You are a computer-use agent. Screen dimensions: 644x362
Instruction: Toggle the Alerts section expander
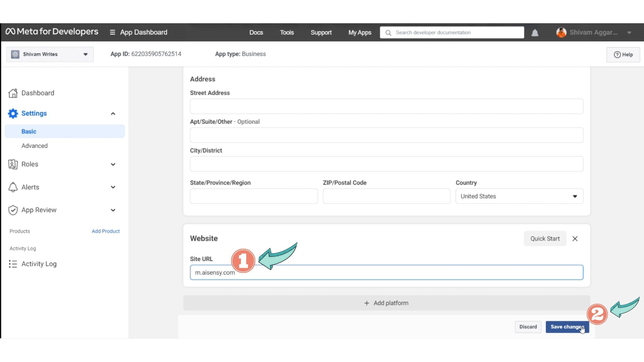coord(113,187)
